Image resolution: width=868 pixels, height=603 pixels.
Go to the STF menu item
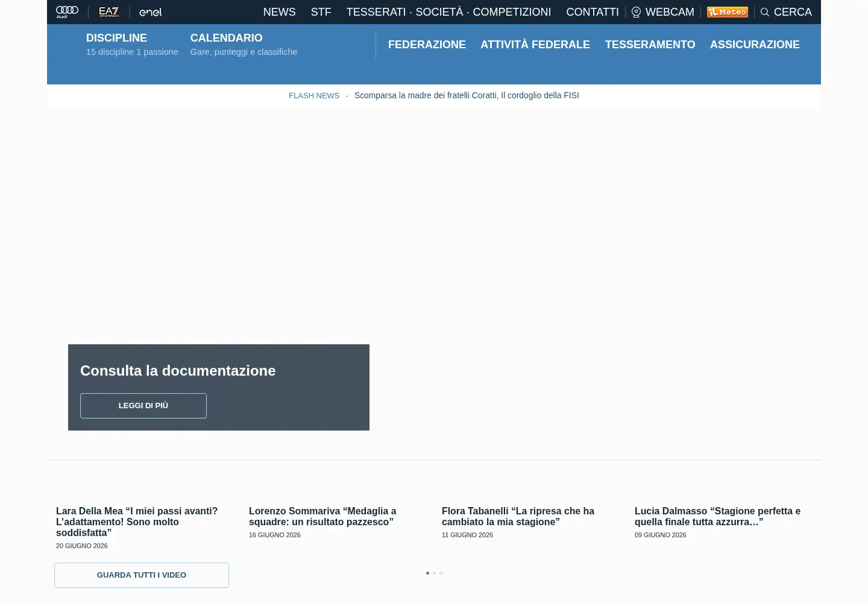tap(321, 12)
